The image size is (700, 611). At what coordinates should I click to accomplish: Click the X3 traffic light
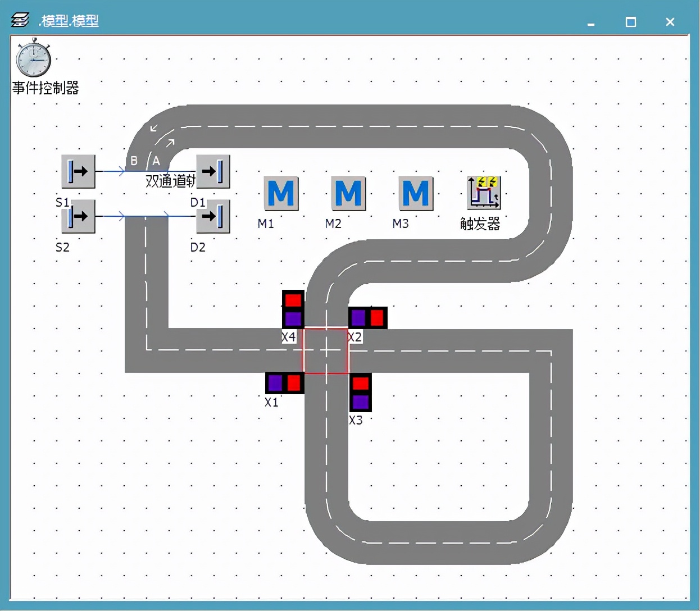pos(361,393)
